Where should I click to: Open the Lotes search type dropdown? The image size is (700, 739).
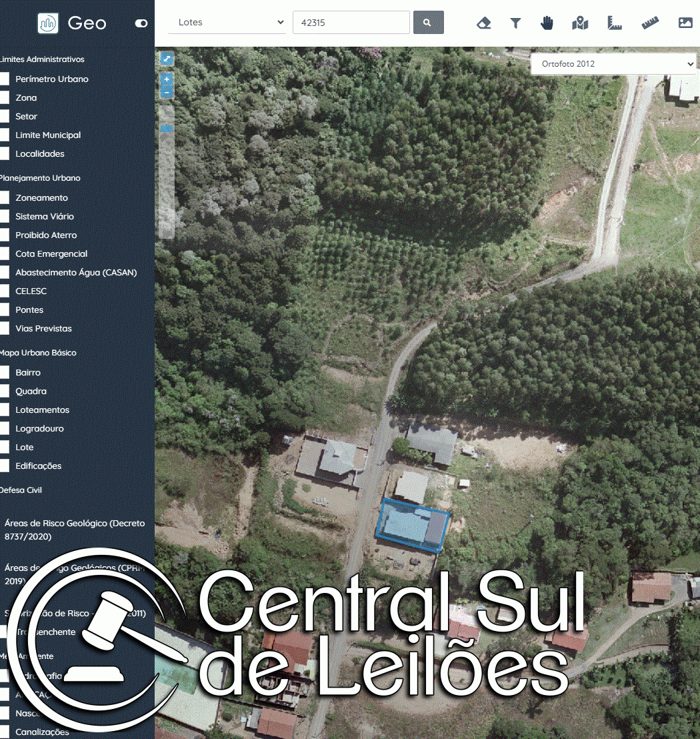pos(227,22)
